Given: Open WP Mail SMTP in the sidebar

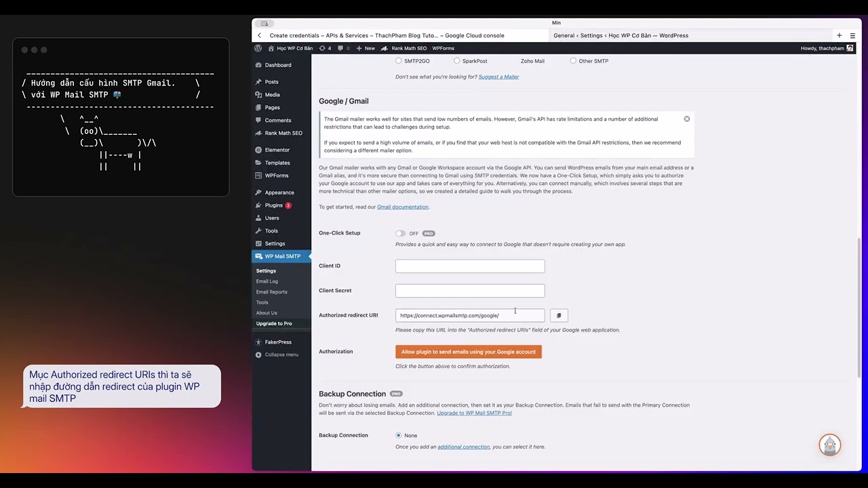Looking at the screenshot, I should pyautogui.click(x=281, y=256).
